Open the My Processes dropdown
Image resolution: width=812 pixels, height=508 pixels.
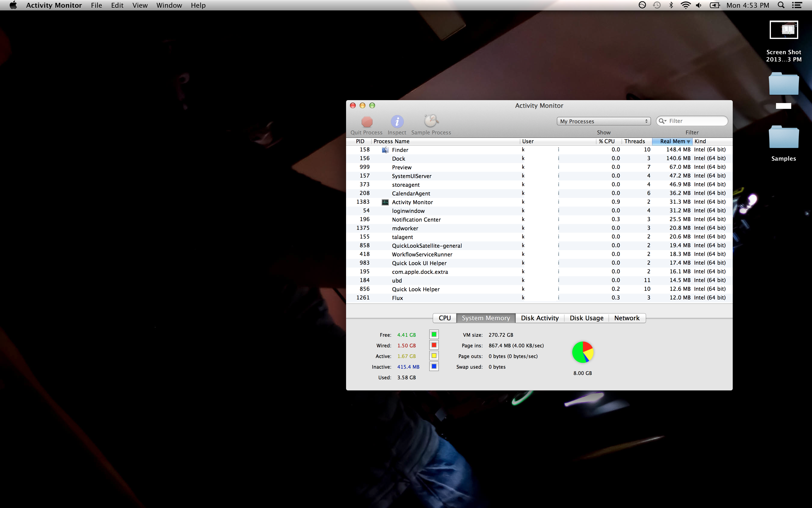pyautogui.click(x=604, y=121)
